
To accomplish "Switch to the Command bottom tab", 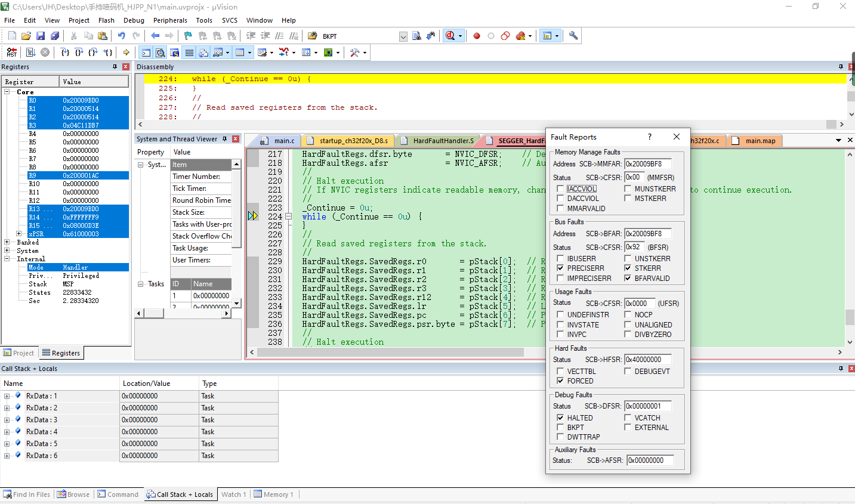I will pyautogui.click(x=118, y=494).
